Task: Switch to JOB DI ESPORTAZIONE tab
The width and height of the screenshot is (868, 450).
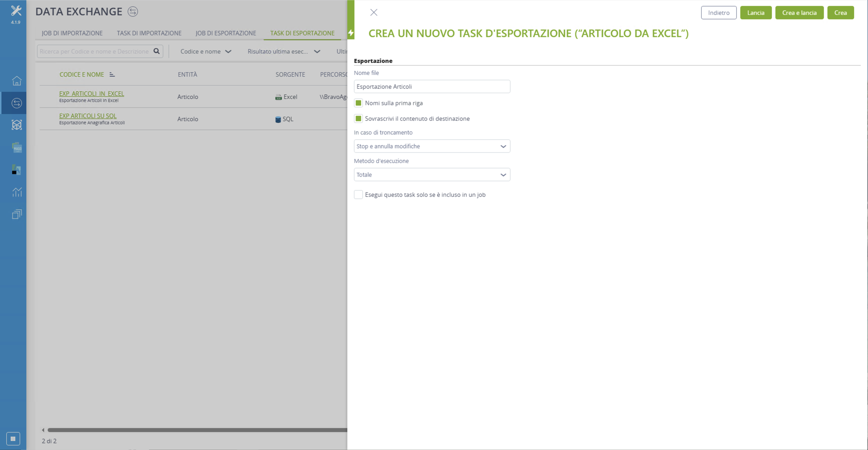Action: 226,33
